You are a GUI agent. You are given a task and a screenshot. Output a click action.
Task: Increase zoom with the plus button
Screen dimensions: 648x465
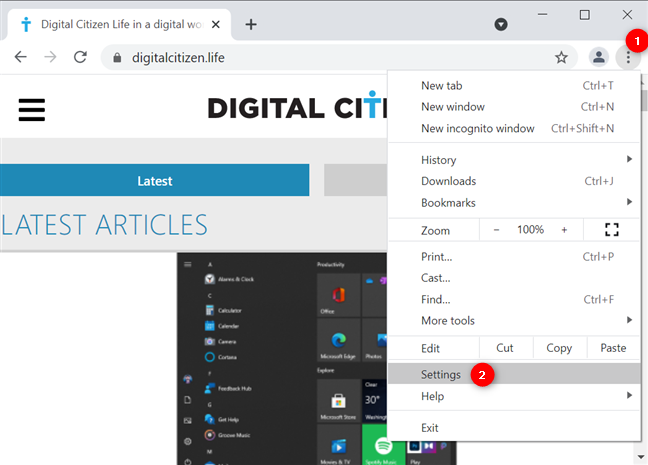click(x=564, y=230)
